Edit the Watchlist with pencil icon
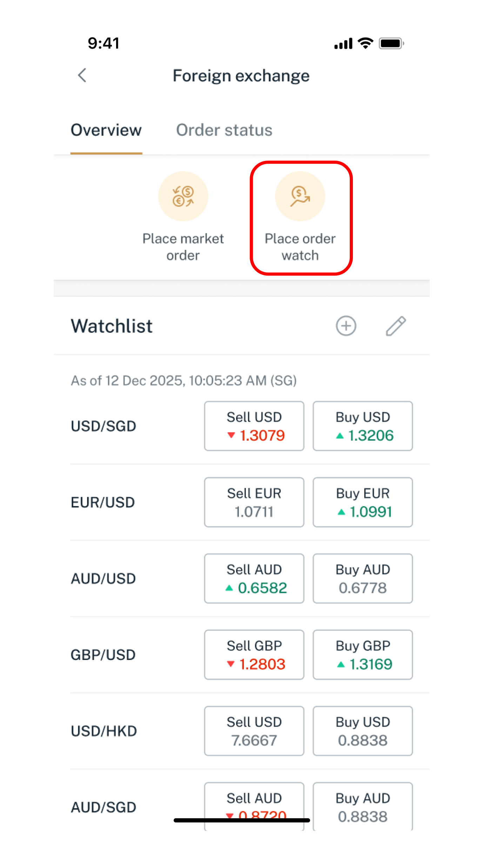 (x=396, y=326)
